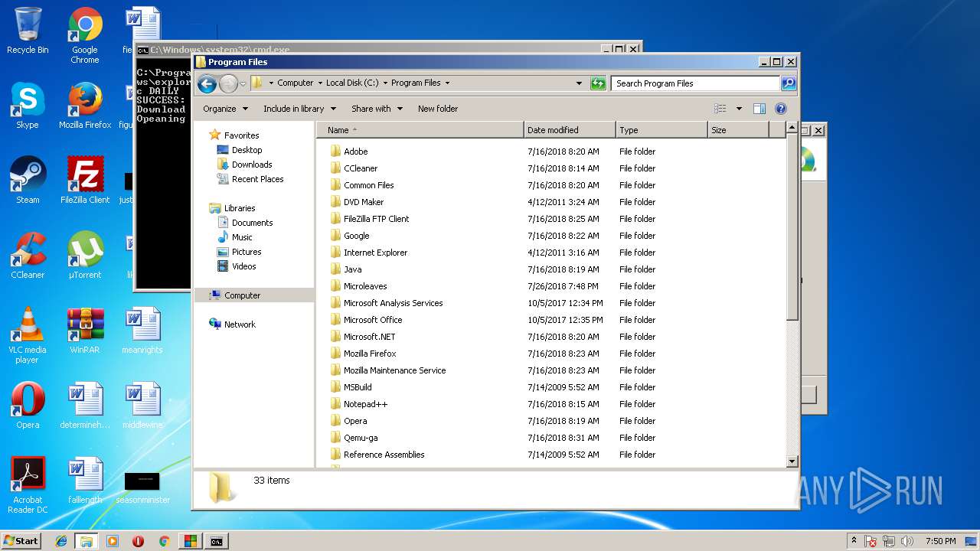Open the Acrobat Reader DC desktop icon
The height and width of the screenshot is (551, 980).
click(28, 486)
